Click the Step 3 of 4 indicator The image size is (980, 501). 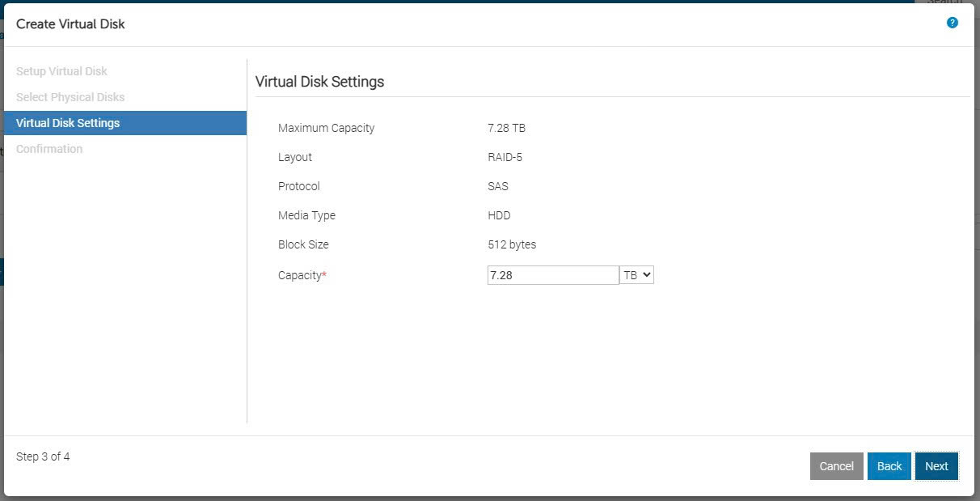point(43,456)
